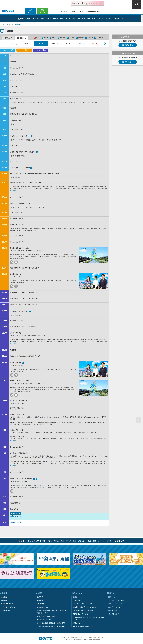Open 受信エリア in top navigation bar

click(x=119, y=19)
